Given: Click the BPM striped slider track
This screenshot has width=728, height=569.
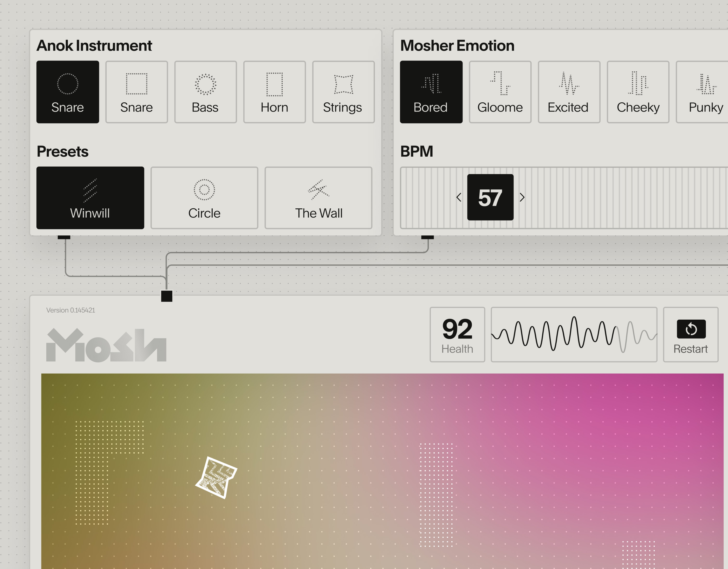Looking at the screenshot, I should pos(617,197).
